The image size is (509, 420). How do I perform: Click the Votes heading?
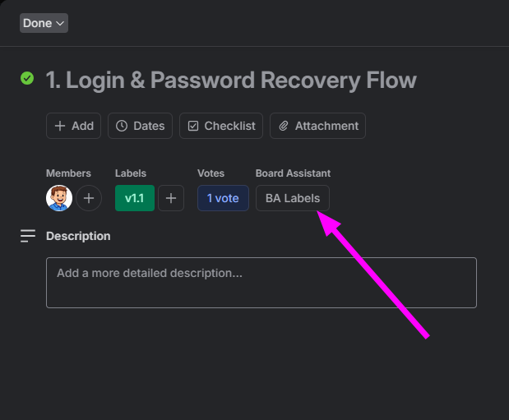tap(211, 173)
